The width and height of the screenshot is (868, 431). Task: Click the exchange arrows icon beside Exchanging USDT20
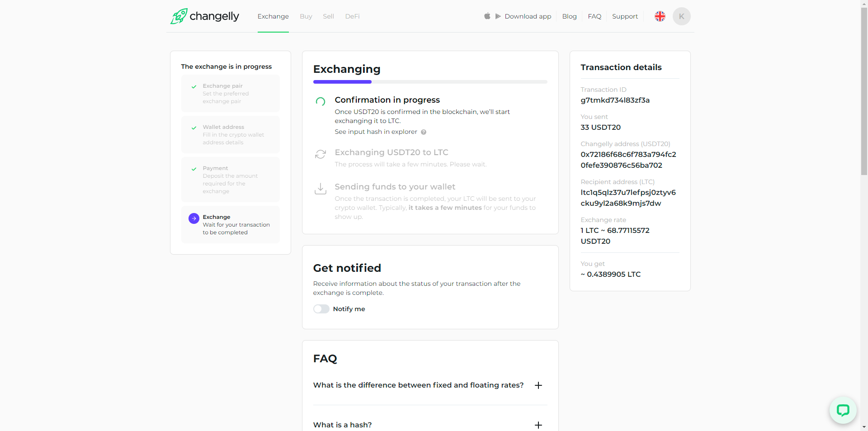coord(321,154)
